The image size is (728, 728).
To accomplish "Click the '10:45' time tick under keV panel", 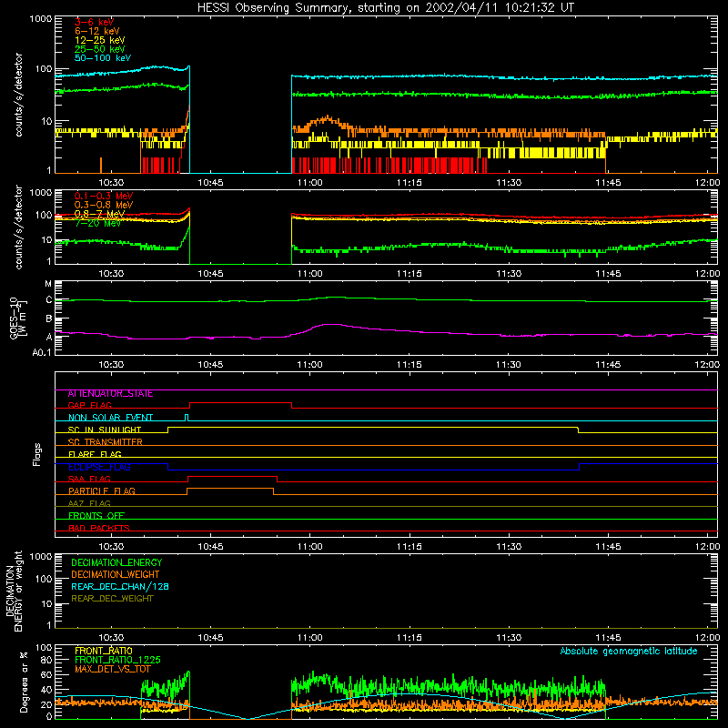I will pyautogui.click(x=210, y=183).
